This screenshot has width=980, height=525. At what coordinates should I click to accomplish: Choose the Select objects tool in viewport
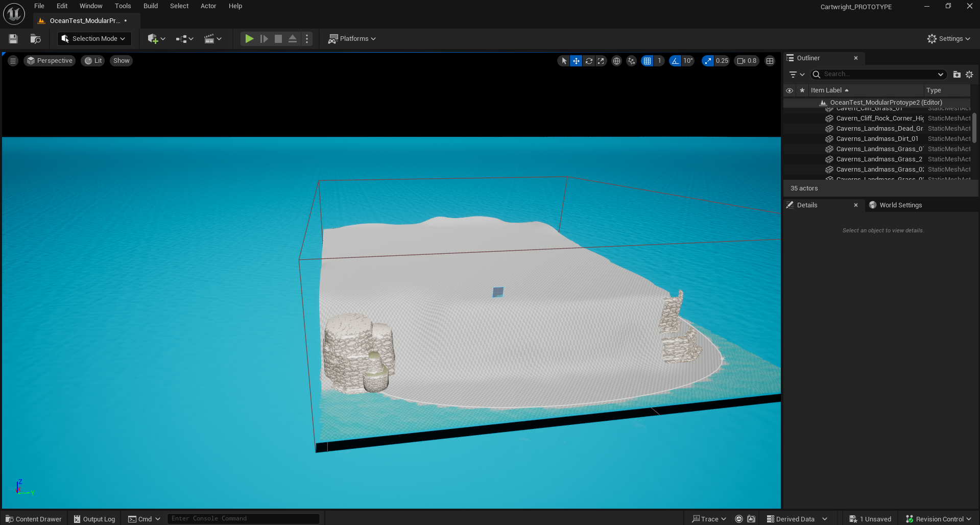(564, 61)
